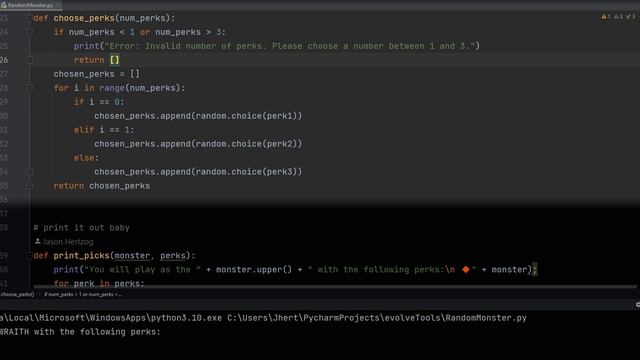Switch to the RandomMonster.py editor tab
Screen dimensions: 640x360
30,5
